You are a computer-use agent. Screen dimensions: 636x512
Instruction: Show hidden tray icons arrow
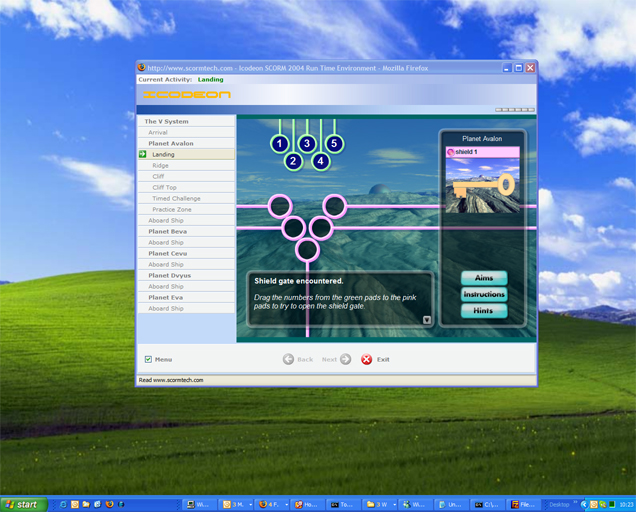point(584,504)
